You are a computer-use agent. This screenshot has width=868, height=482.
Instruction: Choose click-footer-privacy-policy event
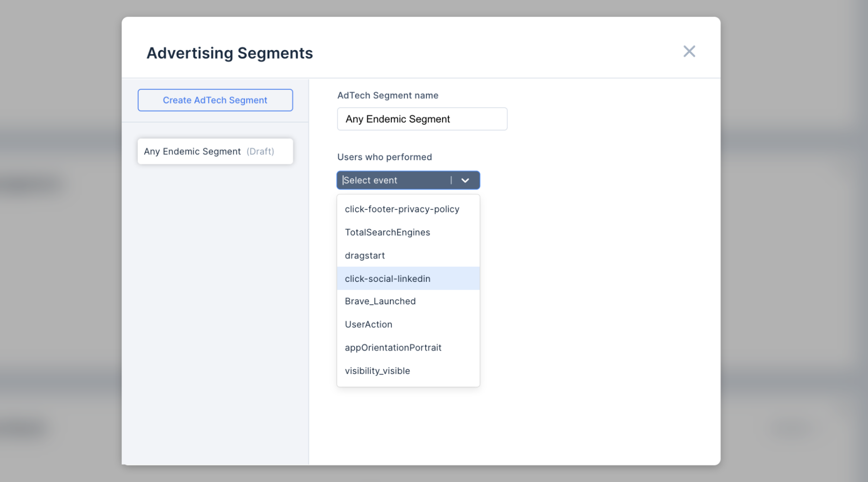point(408,209)
